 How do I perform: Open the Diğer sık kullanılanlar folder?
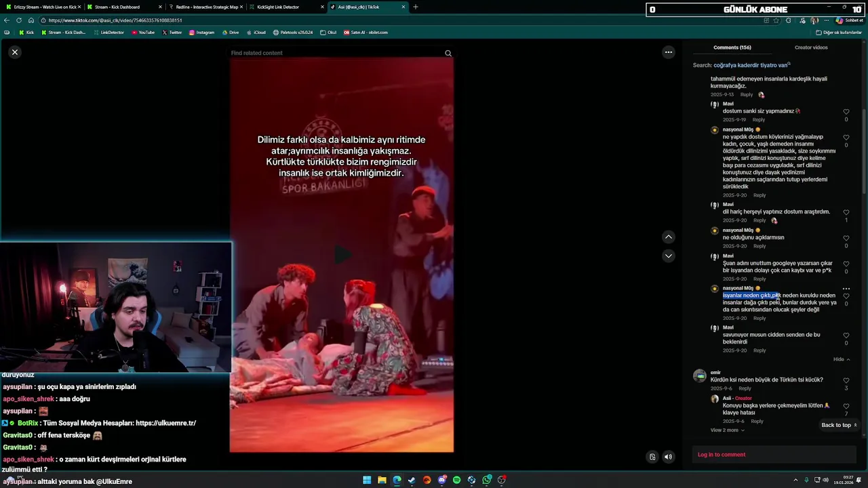pyautogui.click(x=839, y=33)
